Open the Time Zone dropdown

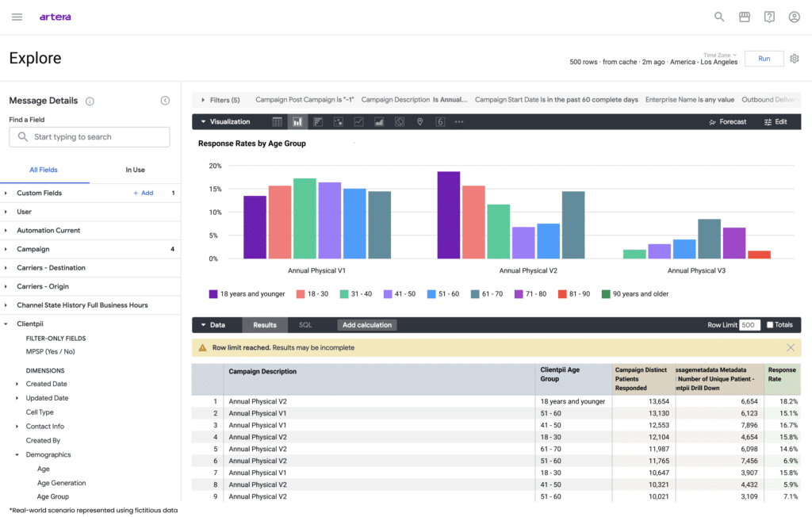coord(720,55)
